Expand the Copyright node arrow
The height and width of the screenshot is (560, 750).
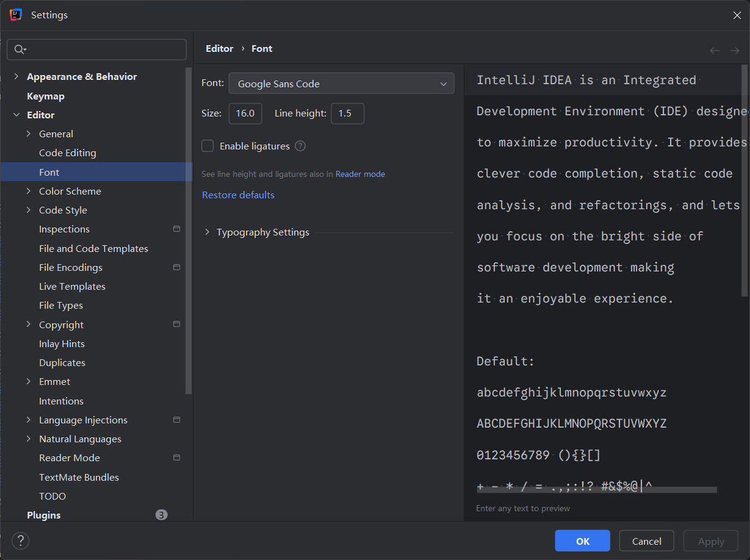pyautogui.click(x=28, y=324)
